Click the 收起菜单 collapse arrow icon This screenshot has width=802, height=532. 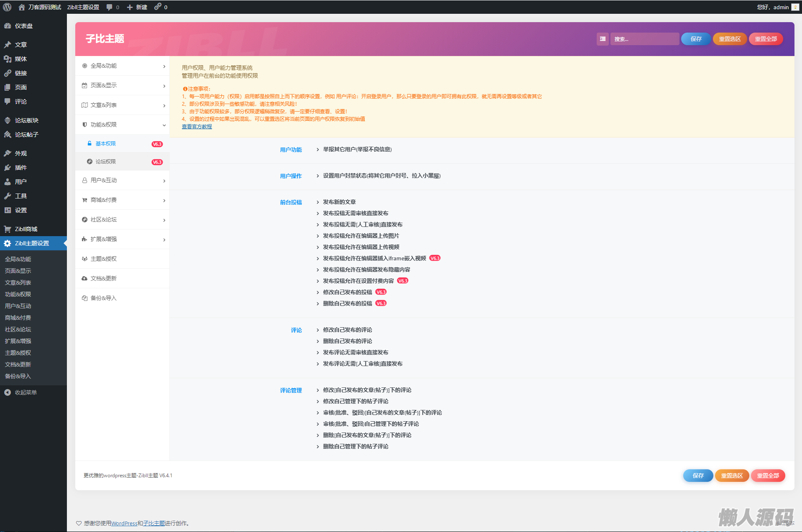pyautogui.click(x=8, y=392)
